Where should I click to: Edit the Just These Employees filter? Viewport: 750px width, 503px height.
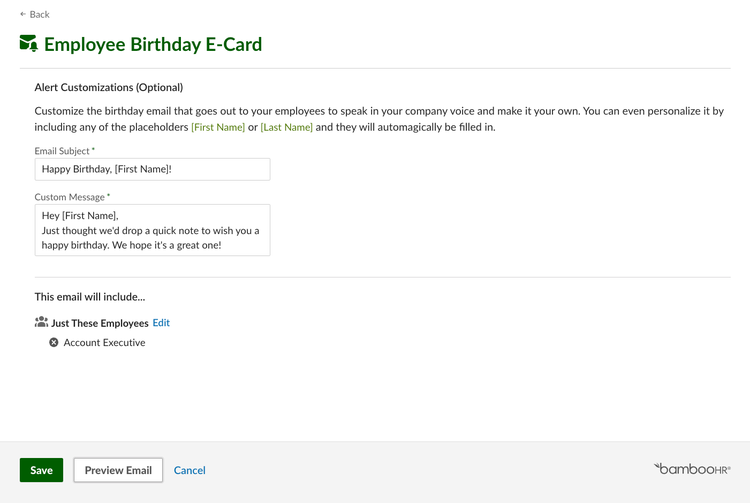click(161, 323)
